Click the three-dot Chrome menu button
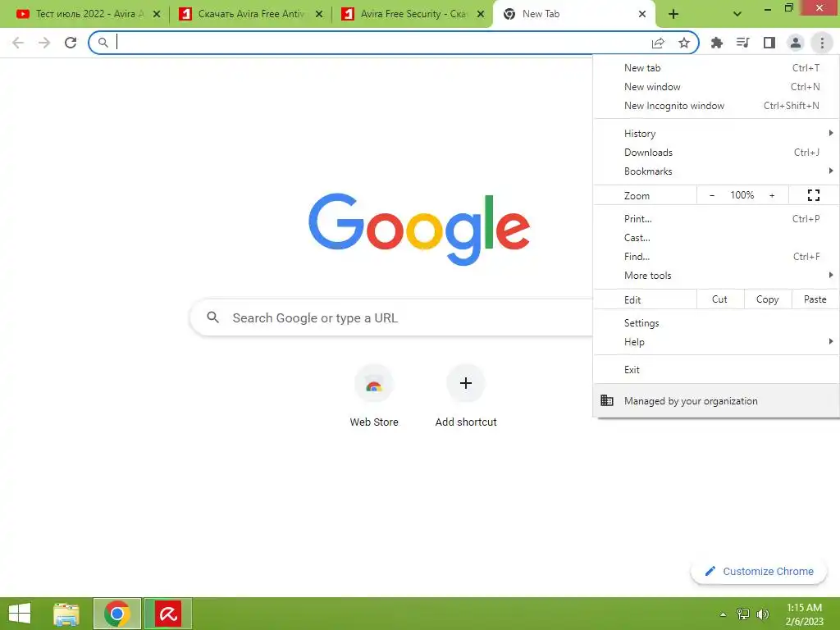 (822, 43)
